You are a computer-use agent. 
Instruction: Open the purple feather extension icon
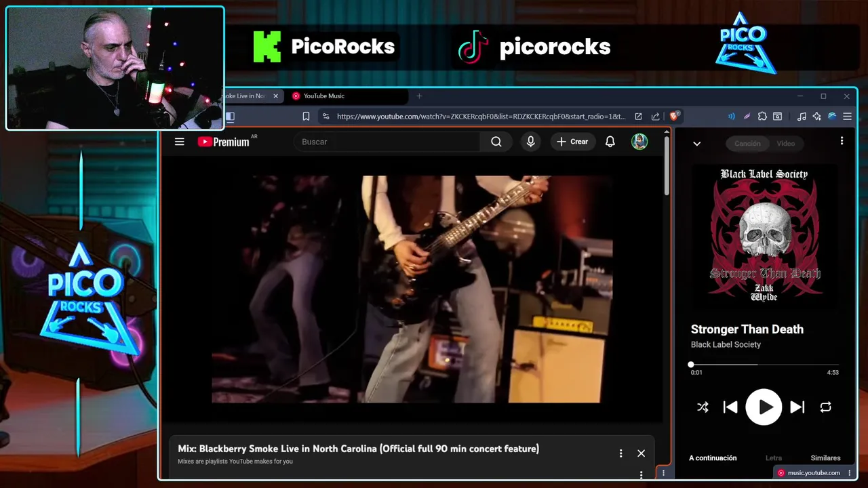pos(747,117)
